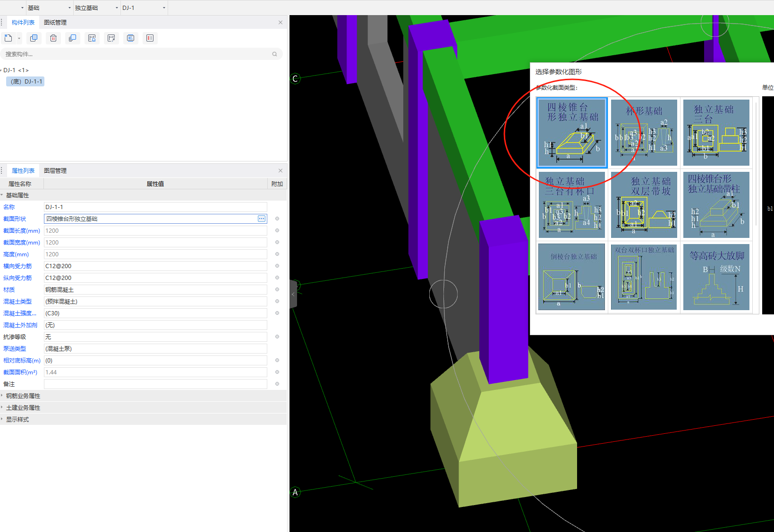774x532 pixels.
Task: Select the 四棱锥台形独立基础 thumbnail
Action: click(x=572, y=133)
